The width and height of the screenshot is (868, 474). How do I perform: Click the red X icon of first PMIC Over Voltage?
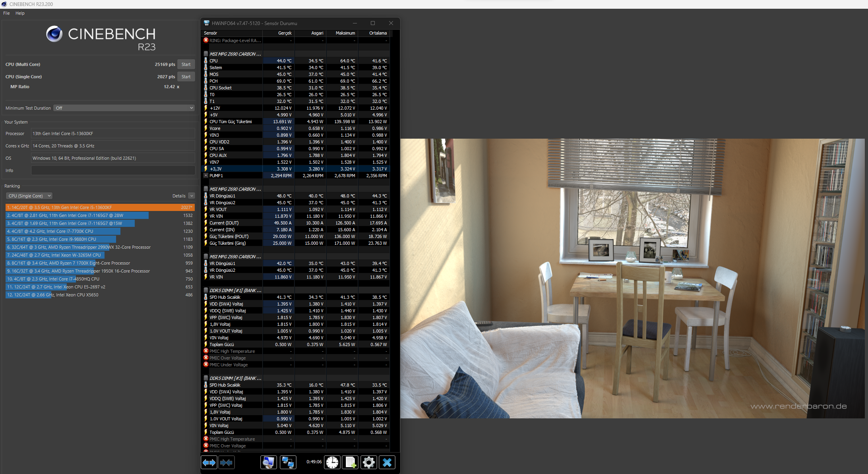click(x=206, y=358)
